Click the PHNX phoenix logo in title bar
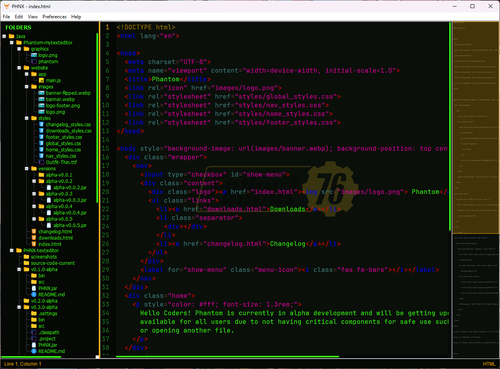Viewport: 500px width, 369px height. (x=6, y=6)
